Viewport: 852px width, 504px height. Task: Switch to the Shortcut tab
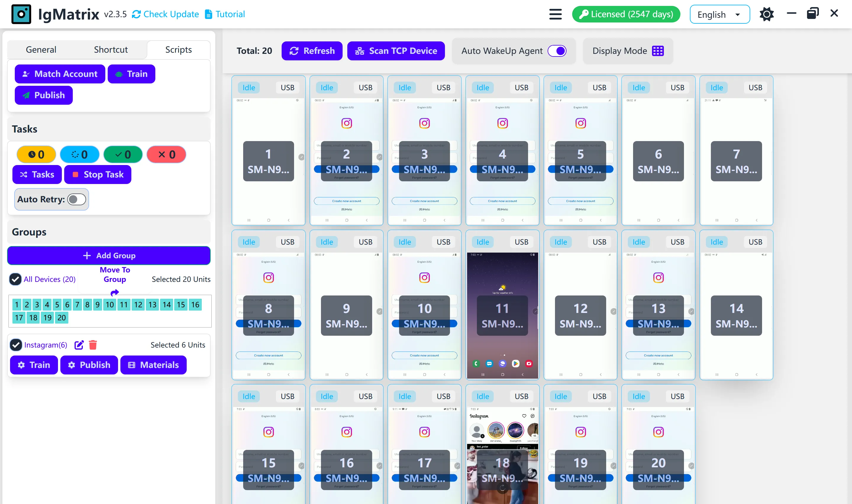(x=111, y=49)
